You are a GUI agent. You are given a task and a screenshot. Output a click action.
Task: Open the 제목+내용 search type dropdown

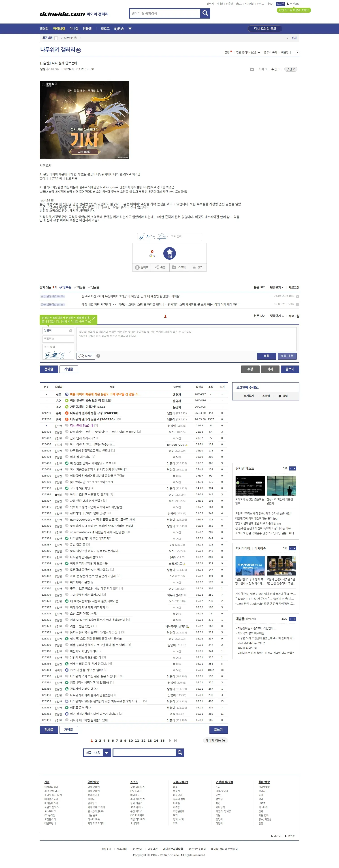97,753
